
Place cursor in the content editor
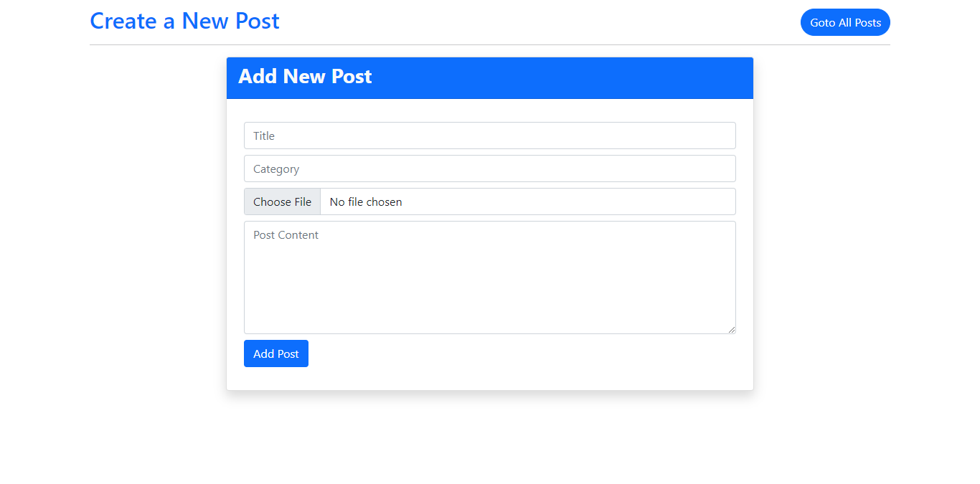tap(490, 277)
